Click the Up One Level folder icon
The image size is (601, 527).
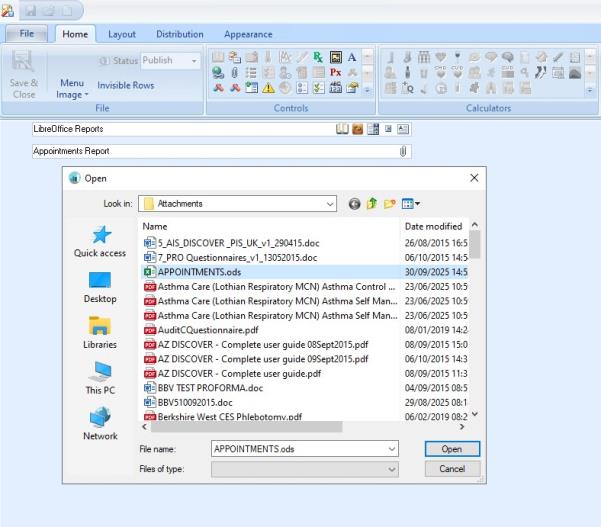pos(373,204)
